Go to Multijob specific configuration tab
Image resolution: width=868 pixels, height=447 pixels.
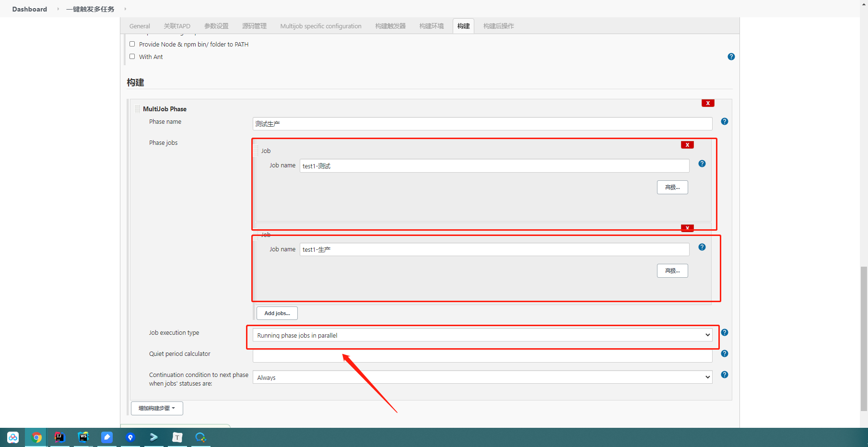tap(321, 26)
